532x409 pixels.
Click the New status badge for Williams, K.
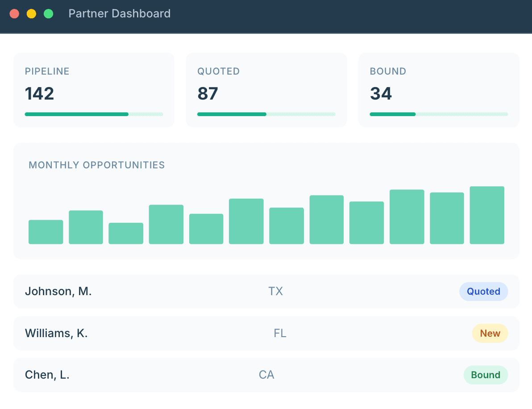[x=490, y=333]
